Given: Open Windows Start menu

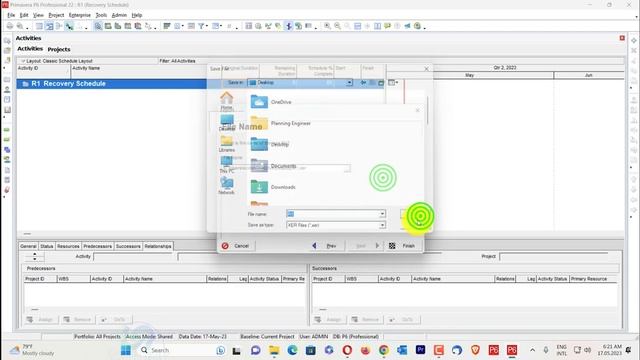Looking at the screenshot, I should tap(126, 350).
